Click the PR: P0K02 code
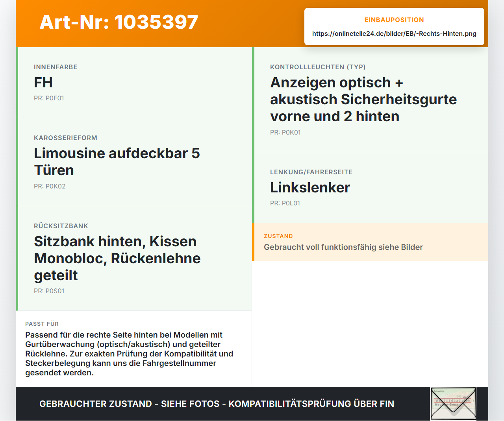The height and width of the screenshot is (421, 504). (x=50, y=186)
